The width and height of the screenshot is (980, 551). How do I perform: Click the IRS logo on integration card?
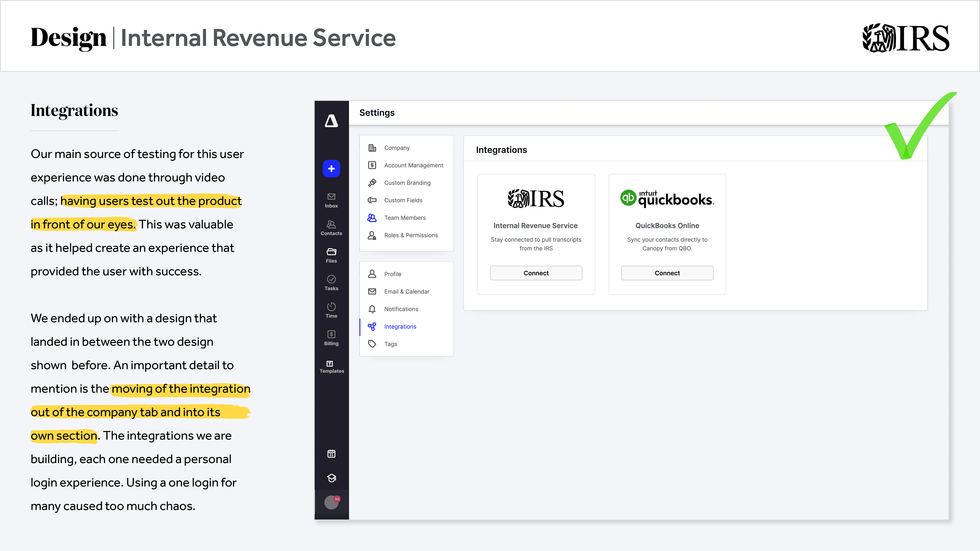tap(536, 198)
